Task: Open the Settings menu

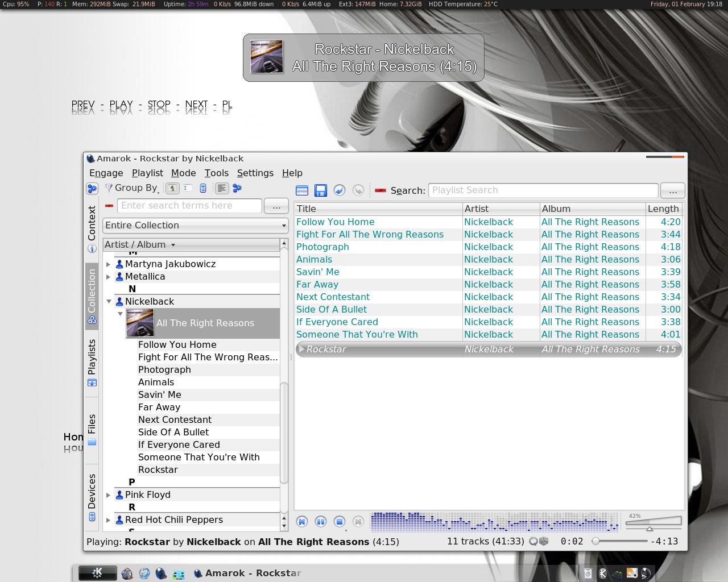Action: [255, 173]
